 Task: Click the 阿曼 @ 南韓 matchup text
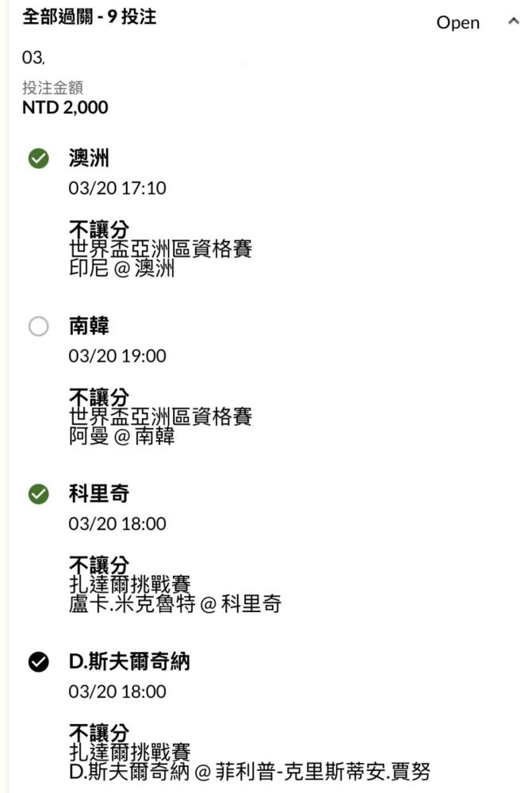pos(121,436)
